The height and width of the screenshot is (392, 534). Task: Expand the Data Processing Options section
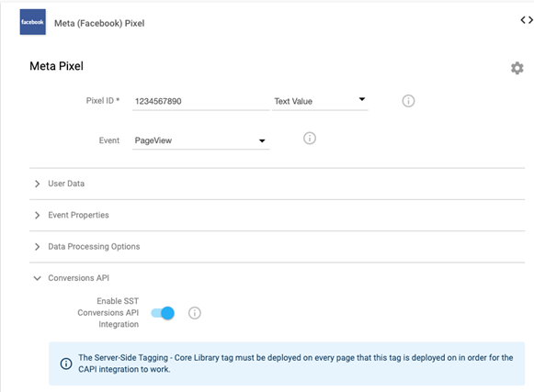(277, 247)
